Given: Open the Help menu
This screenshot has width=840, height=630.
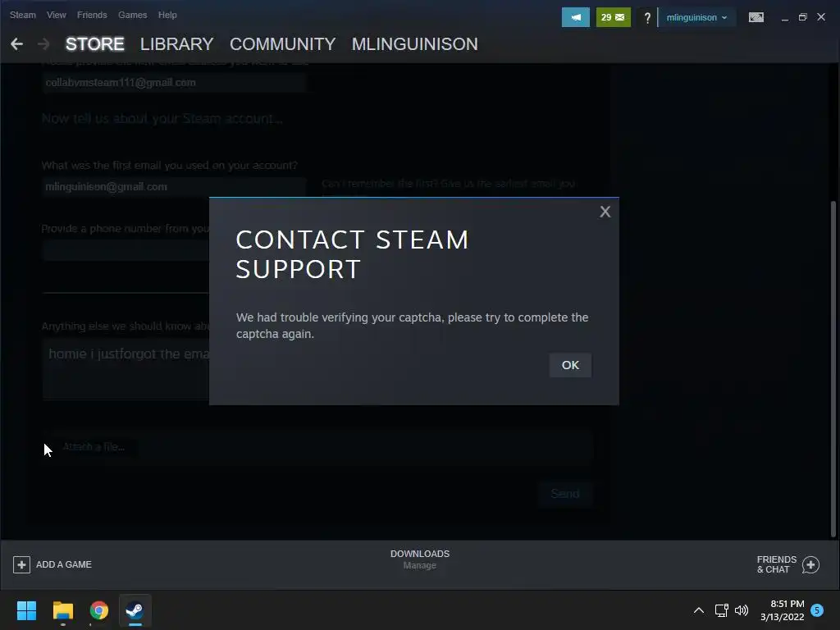Looking at the screenshot, I should point(167,15).
